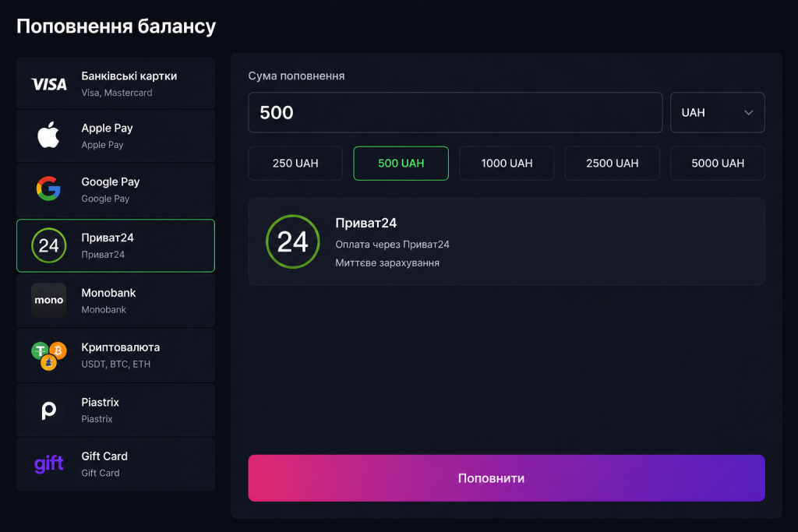The height and width of the screenshot is (532, 798).
Task: Click the crypto coins icon
Action: pos(49,355)
